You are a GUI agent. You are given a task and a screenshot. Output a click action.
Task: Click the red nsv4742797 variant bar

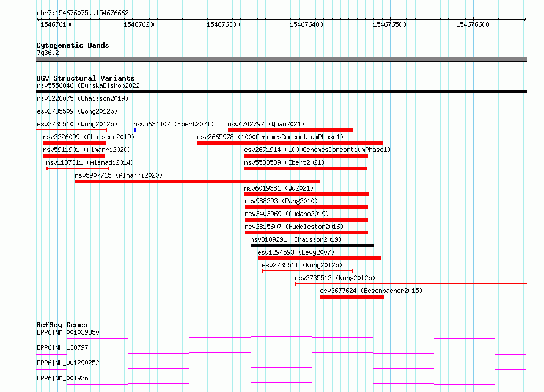pos(290,130)
